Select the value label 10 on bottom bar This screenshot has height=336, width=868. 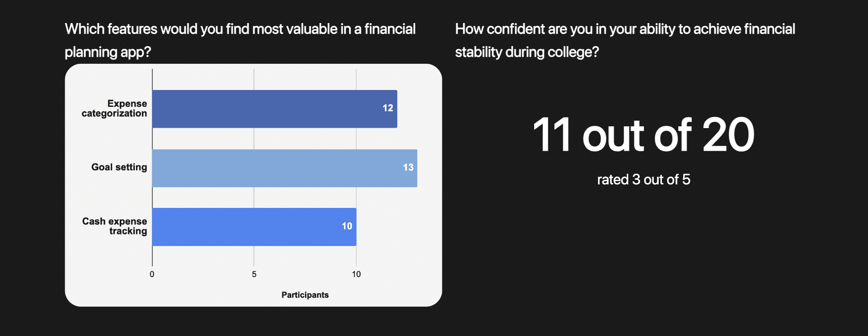coord(347,226)
